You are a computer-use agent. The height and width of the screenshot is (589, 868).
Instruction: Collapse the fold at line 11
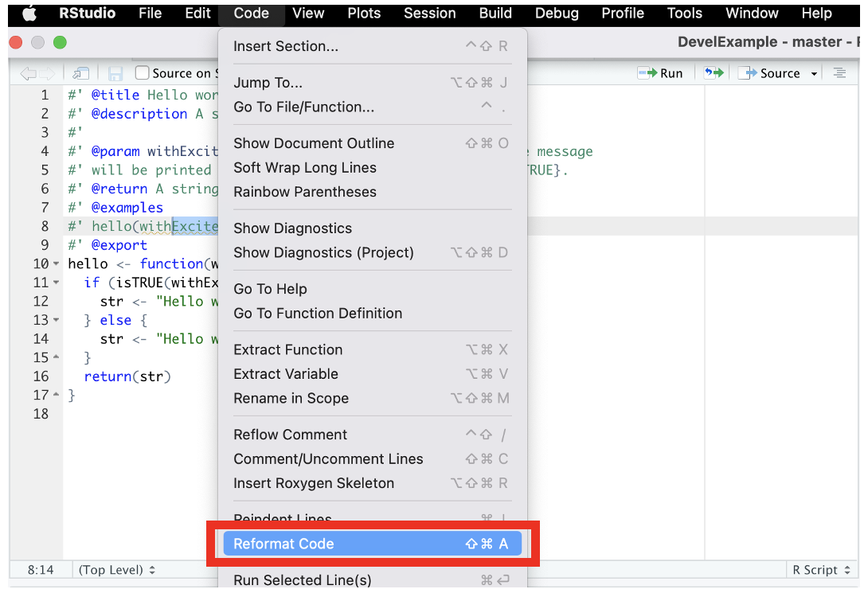point(56,283)
